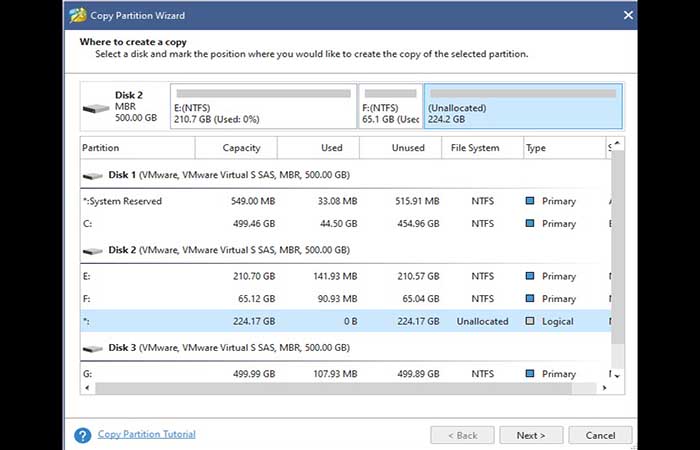Click the 65.04 GB unused cell
This screenshot has height=450, width=700.
click(x=421, y=299)
